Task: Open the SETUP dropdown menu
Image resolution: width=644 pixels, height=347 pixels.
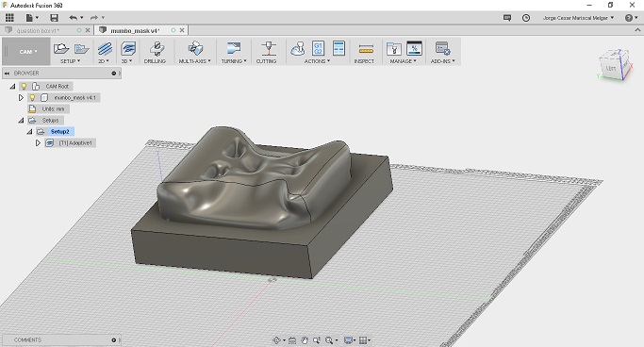Action: point(70,61)
